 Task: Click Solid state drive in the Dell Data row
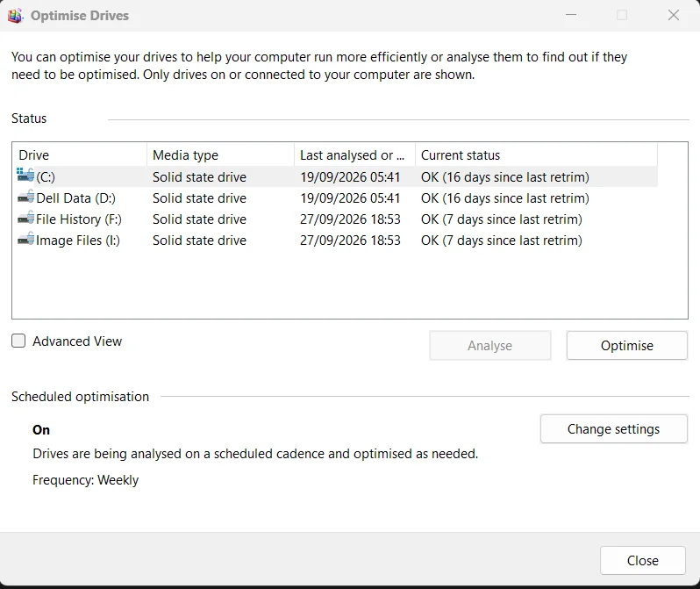pos(199,198)
